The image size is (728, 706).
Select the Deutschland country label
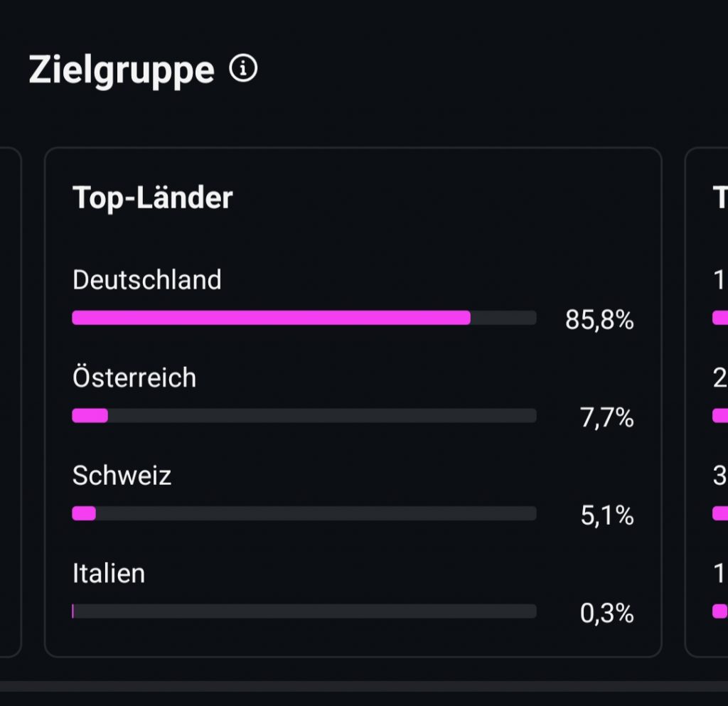pos(146,279)
